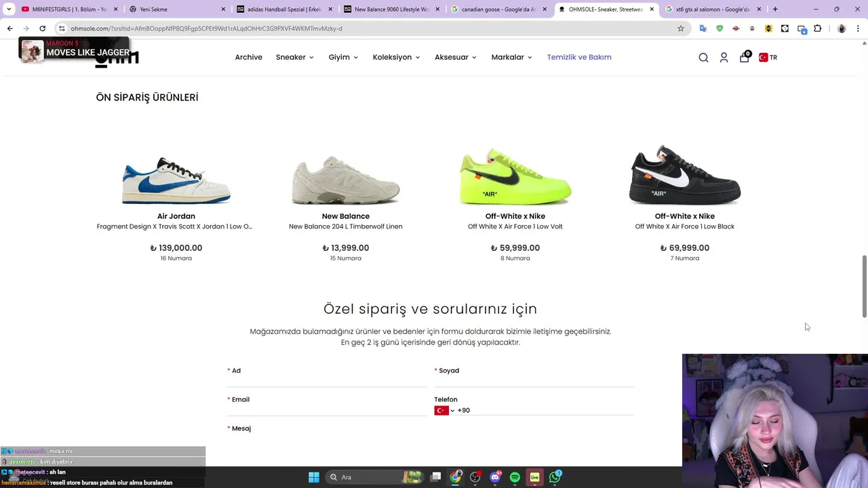The height and width of the screenshot is (488, 868).
Task: Open Spotify from the taskbar
Action: pos(515,477)
